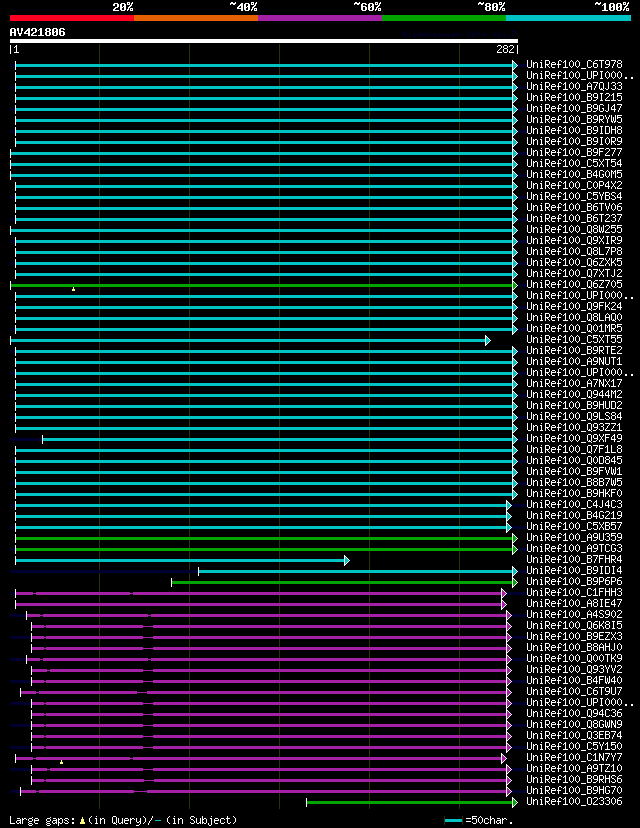Select the UniRef100_B9I0R9 label
The image size is (640, 828).
coord(574,142)
